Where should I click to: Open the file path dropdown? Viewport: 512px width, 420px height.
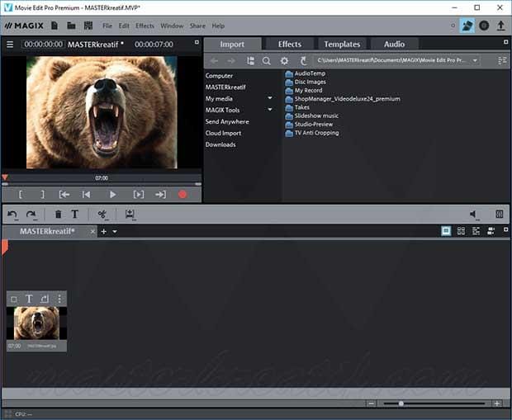pos(475,60)
